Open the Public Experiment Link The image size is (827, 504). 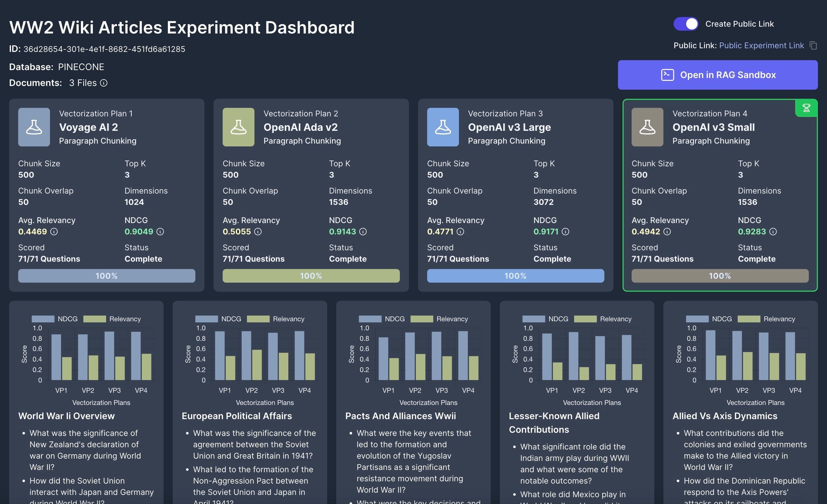761,45
